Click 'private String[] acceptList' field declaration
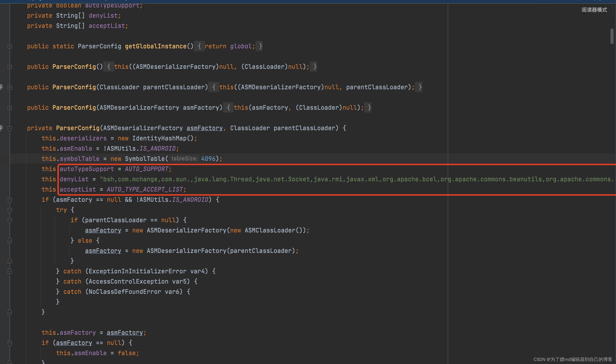 77,26
